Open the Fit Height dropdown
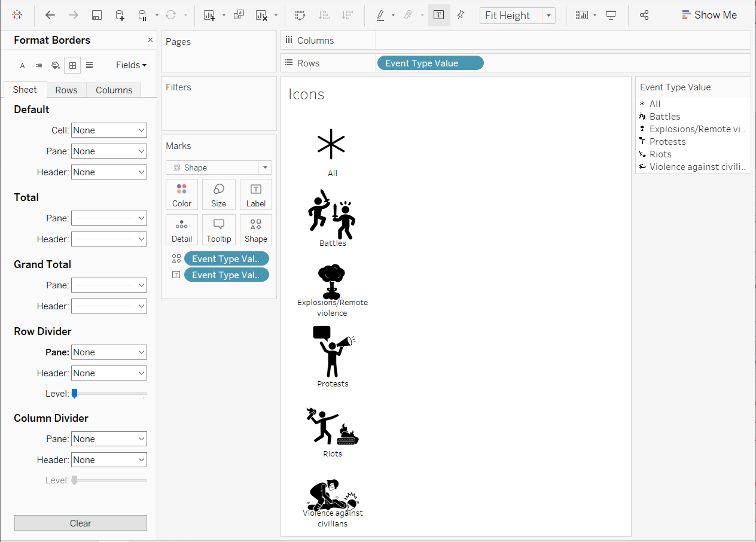Screen dimensions: 756x542 [548, 16]
